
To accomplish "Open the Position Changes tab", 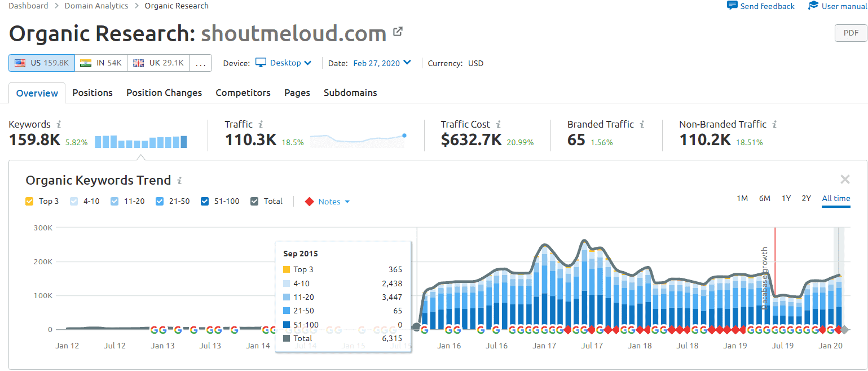I will [164, 93].
